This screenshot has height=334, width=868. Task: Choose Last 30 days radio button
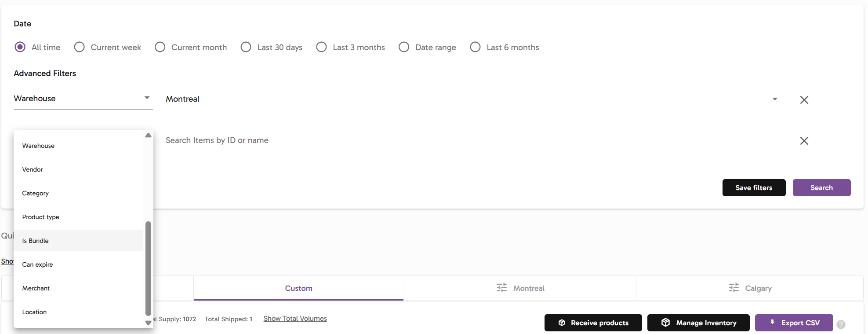click(246, 47)
